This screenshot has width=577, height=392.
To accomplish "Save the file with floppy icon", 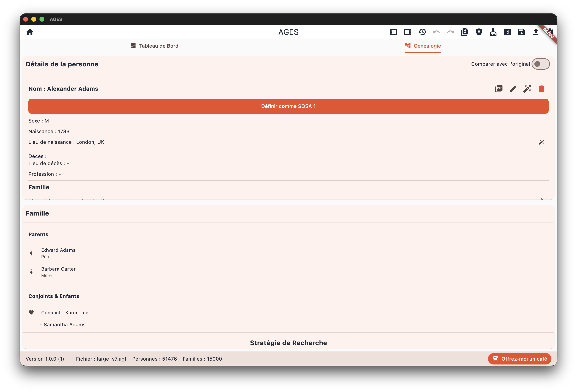I will click(x=521, y=32).
